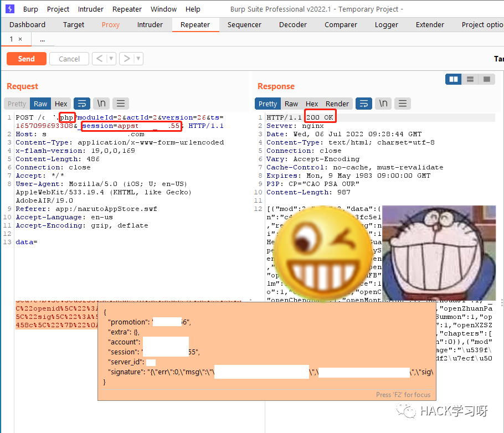Open the Burp menu
Screen dimensions: 504x433
point(30,9)
